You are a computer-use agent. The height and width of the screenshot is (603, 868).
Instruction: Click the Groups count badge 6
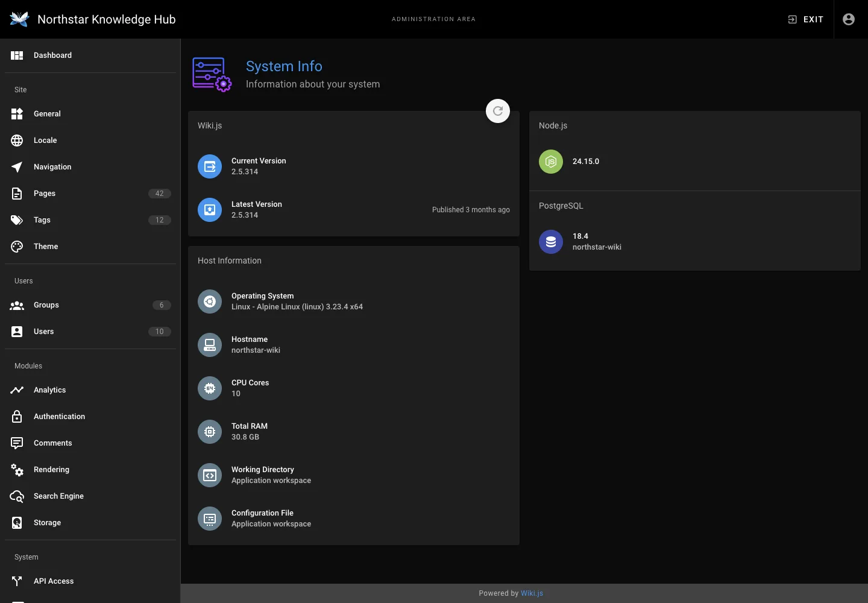(x=162, y=305)
